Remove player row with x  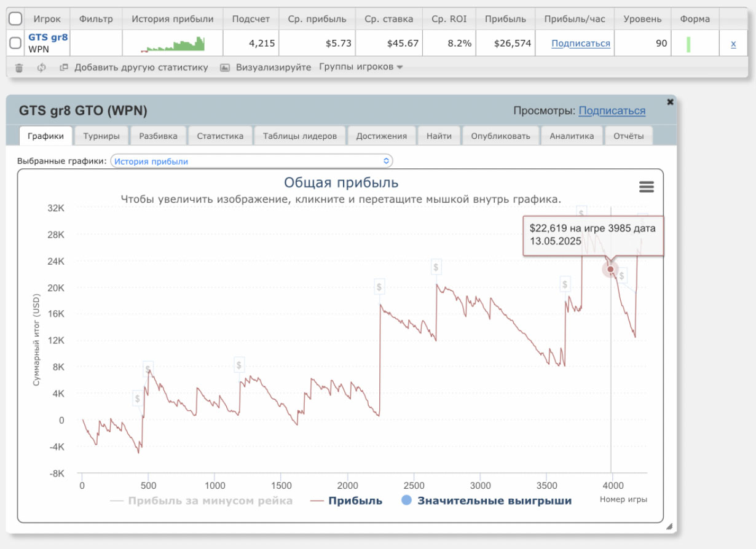click(x=733, y=44)
